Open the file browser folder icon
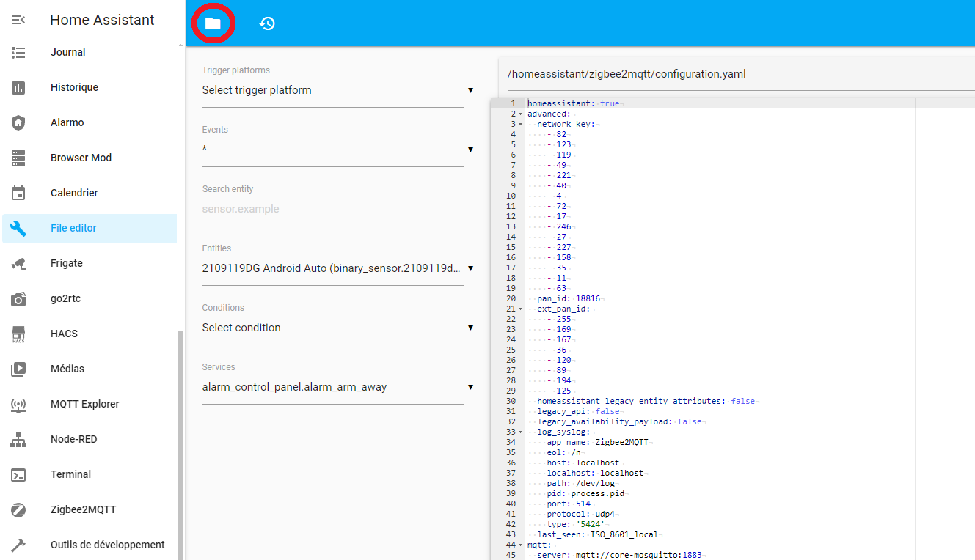975x560 pixels. (213, 23)
